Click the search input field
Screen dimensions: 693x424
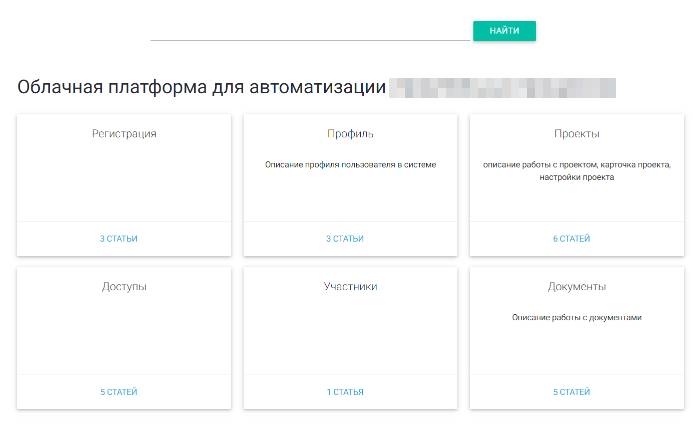pyautogui.click(x=310, y=31)
